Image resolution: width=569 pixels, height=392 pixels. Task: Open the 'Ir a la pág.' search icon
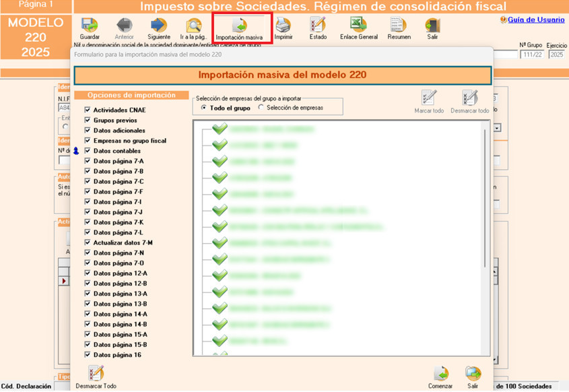(x=194, y=26)
